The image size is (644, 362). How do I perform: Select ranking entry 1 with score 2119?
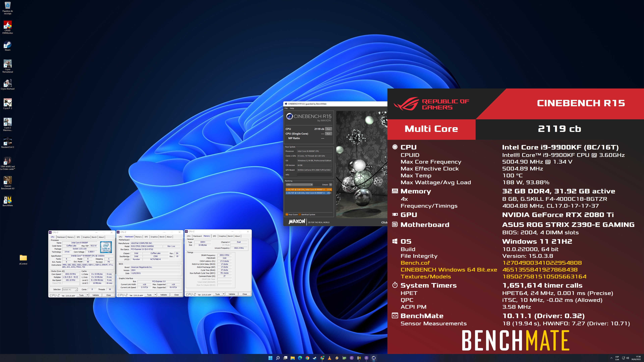tap(309, 189)
